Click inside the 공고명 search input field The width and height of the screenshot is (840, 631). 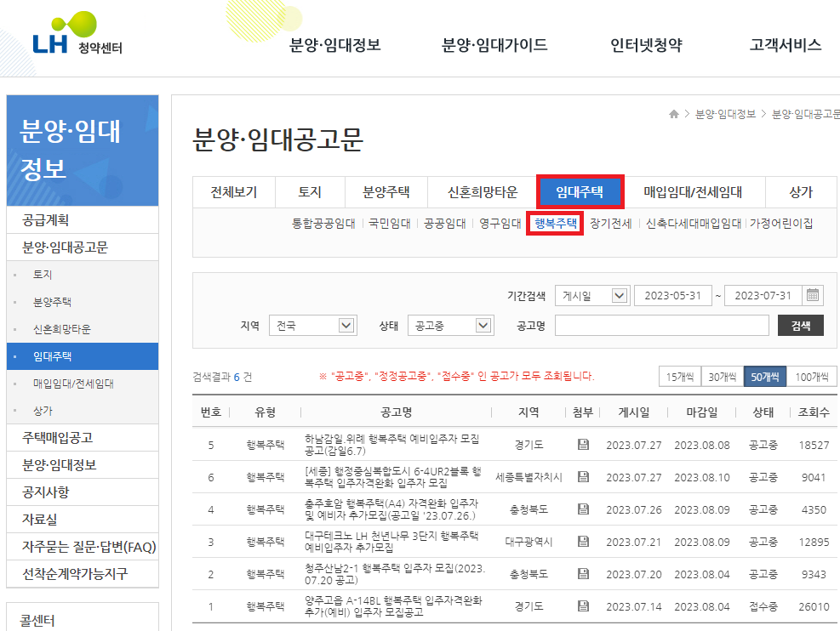click(660, 325)
